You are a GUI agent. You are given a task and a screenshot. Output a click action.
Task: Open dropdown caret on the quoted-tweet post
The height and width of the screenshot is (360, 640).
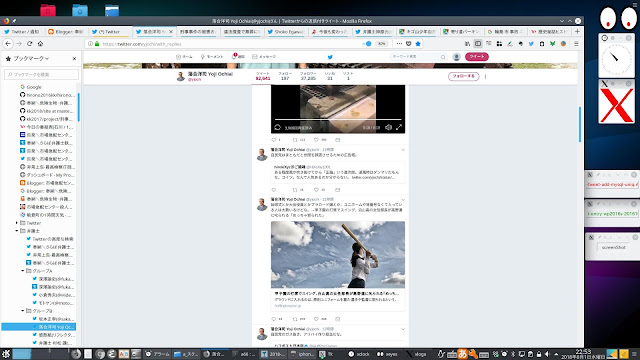pyautogui.click(x=403, y=150)
